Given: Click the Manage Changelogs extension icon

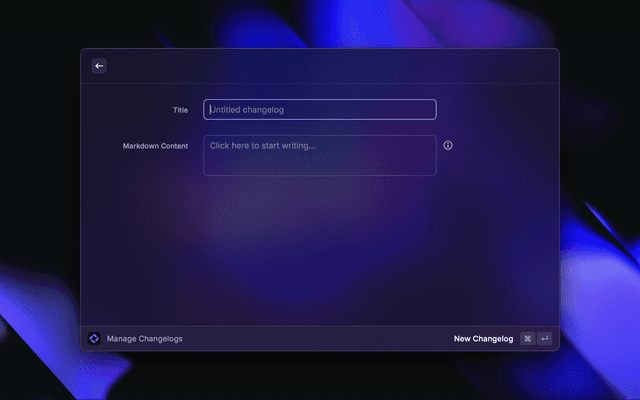Looking at the screenshot, I should (x=94, y=339).
